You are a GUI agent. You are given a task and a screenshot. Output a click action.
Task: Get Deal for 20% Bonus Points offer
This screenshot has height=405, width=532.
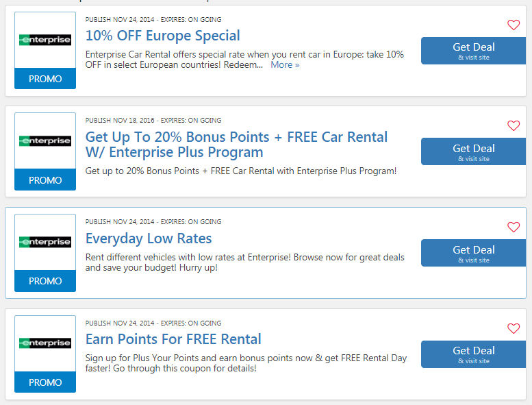473,151
